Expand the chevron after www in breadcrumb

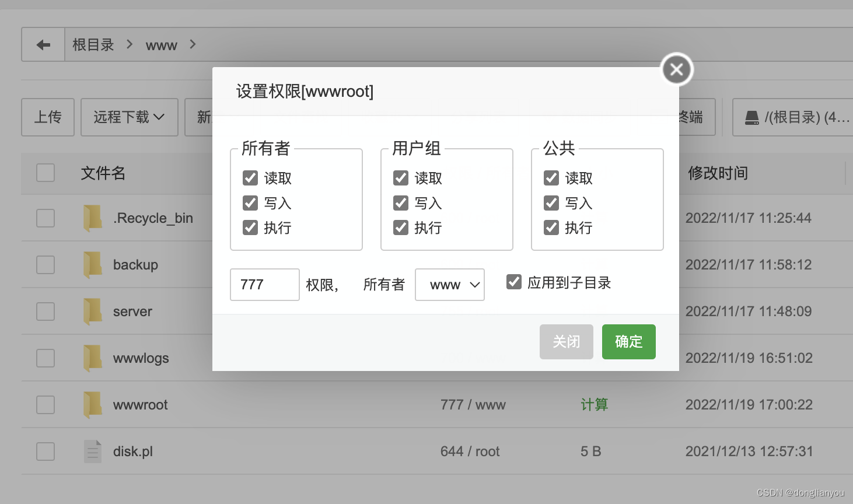click(x=193, y=44)
